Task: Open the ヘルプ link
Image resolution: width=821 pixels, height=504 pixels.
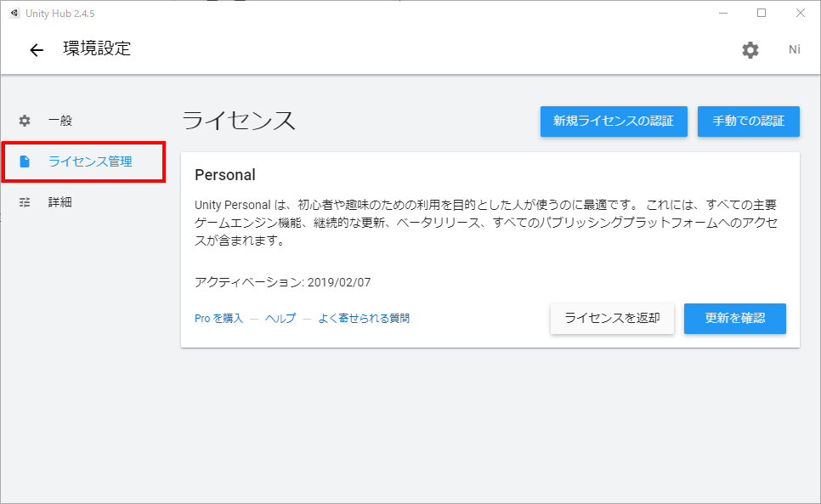Action: click(280, 318)
